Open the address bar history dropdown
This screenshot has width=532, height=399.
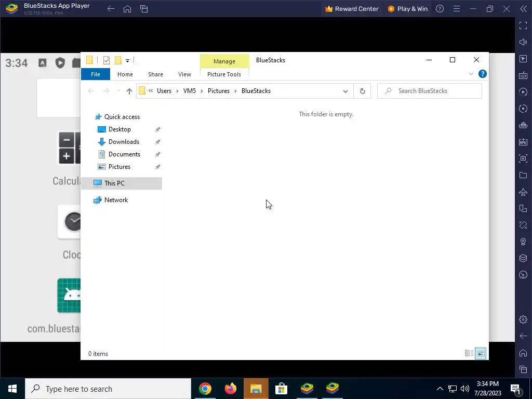point(345,91)
